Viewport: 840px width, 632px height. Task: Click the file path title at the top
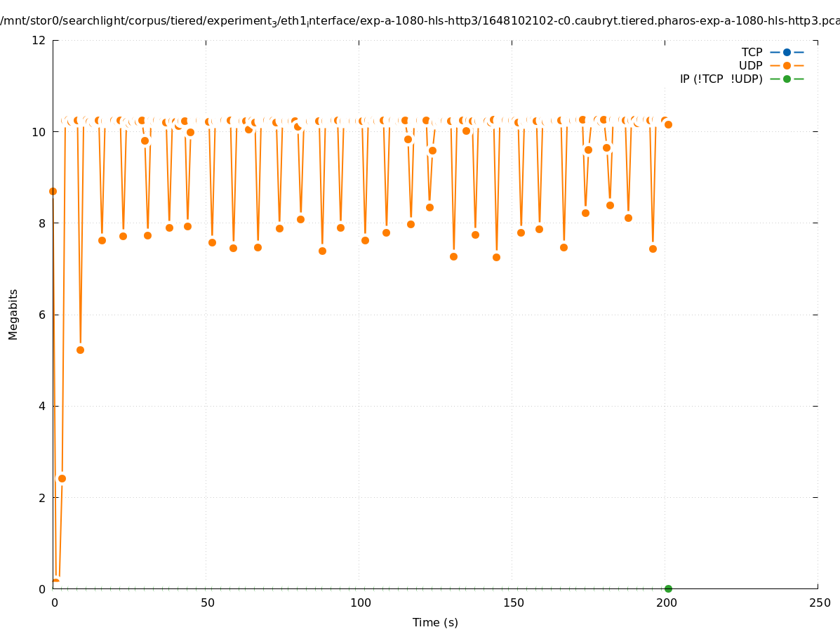(x=420, y=21)
